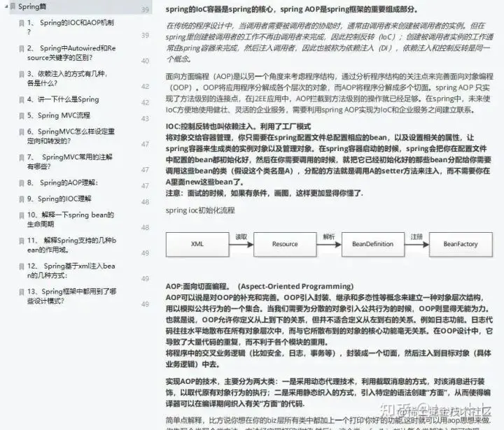504x430 pixels.
Task: Collapse the Spring篇 section in the outline
Action: (x=6, y=6)
